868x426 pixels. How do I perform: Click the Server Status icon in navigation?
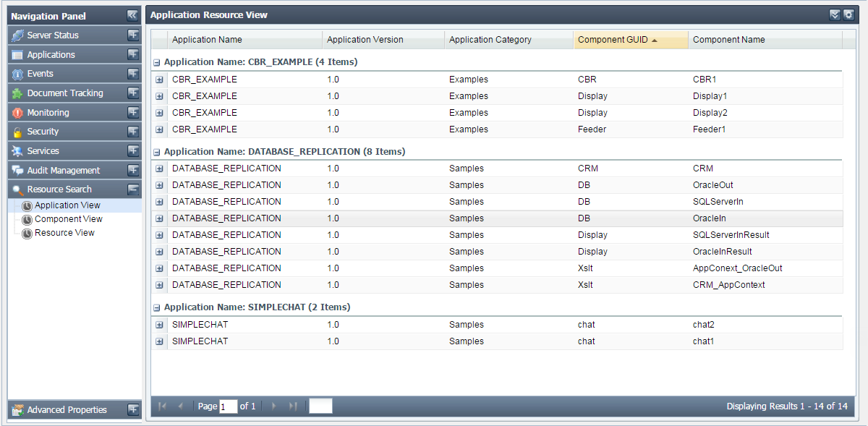tap(17, 35)
